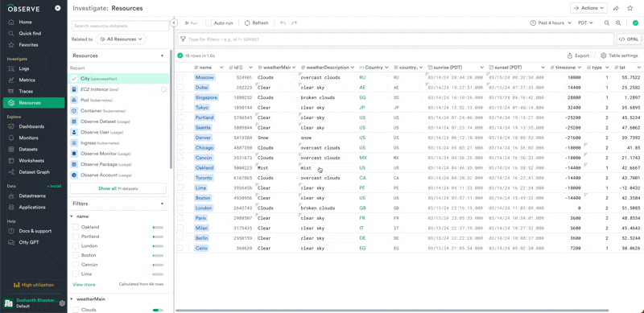644x313 pixels.
Task: Click the redo arrow icon
Action: (x=294, y=23)
